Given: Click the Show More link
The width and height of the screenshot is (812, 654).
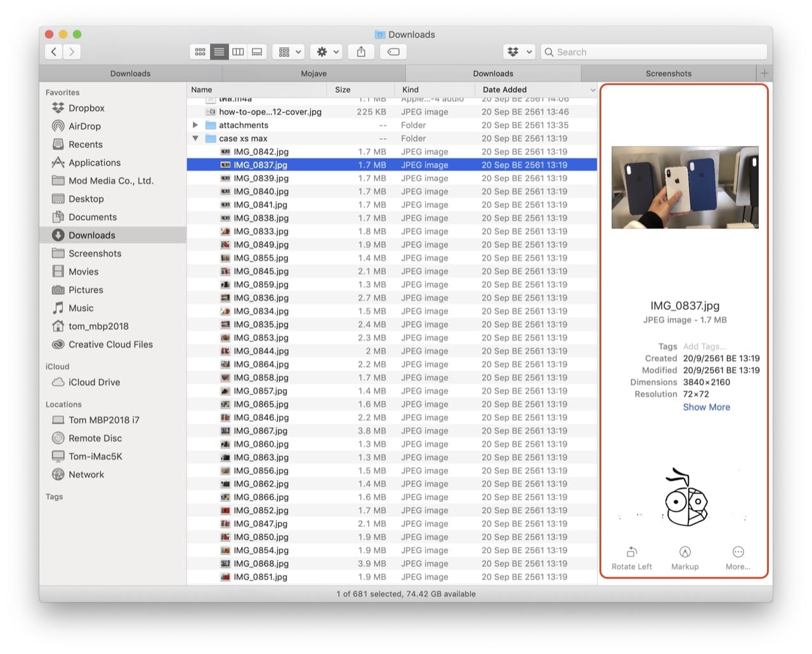Looking at the screenshot, I should [x=706, y=407].
